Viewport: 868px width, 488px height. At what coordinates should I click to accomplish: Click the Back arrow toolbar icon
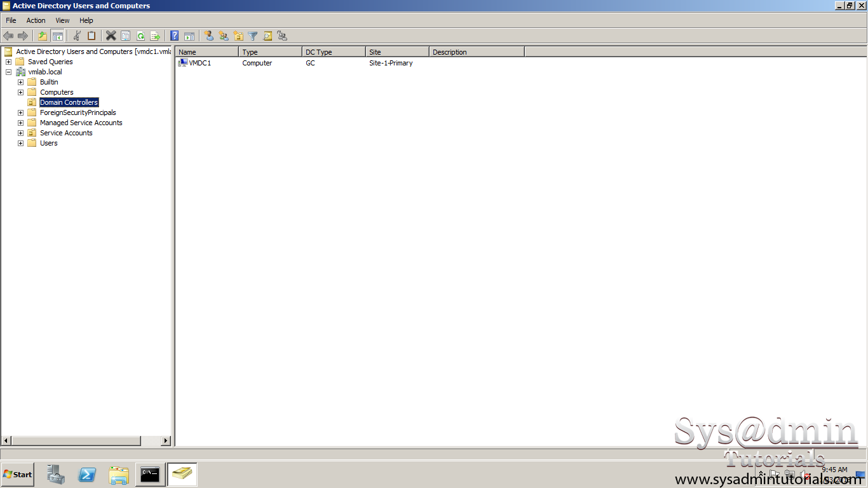[8, 36]
